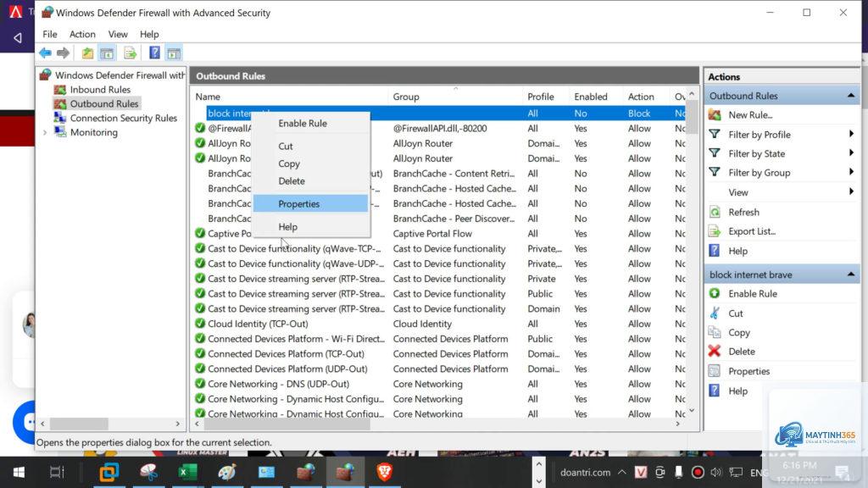Image resolution: width=868 pixels, height=488 pixels.
Task: Select Inbound Rules in the tree
Action: click(x=100, y=90)
